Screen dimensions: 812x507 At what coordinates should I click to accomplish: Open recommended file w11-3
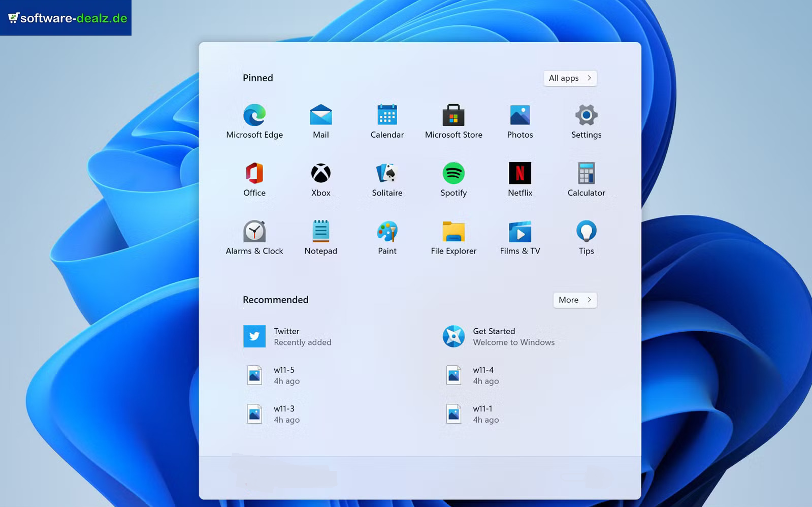tap(273, 414)
